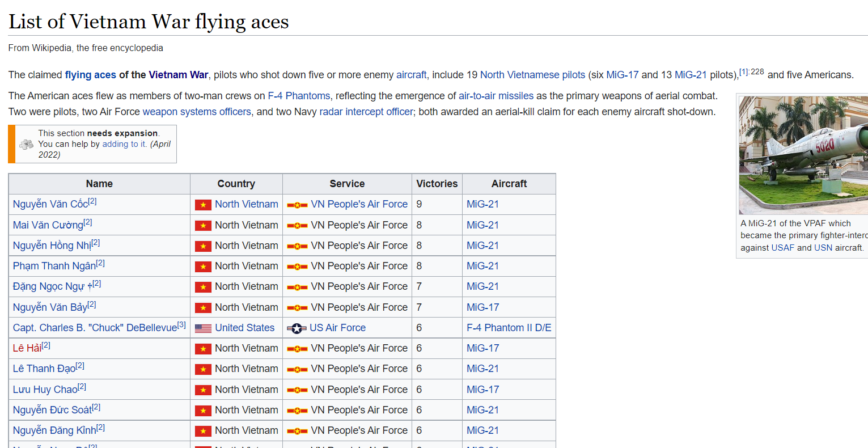868x448 pixels.
Task: Click North Vietnam flag in Nguyễn Đăng Kỉnh row
Action: click(x=203, y=431)
